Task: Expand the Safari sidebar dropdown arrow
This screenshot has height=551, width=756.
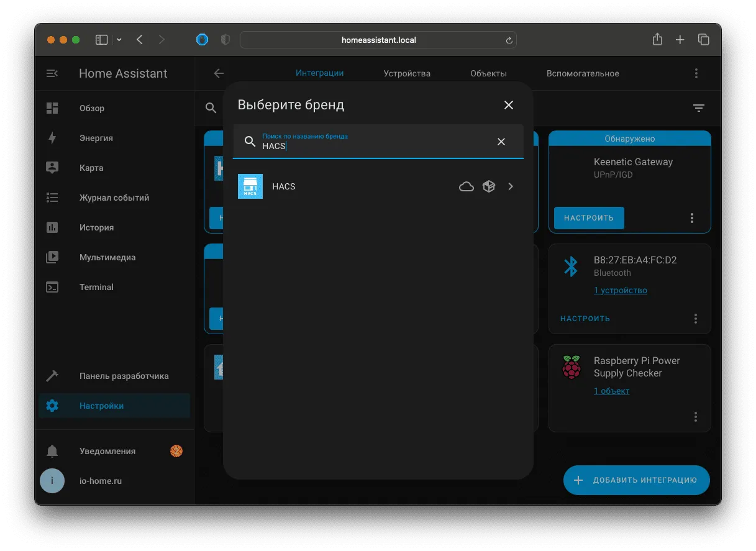Action: tap(119, 40)
